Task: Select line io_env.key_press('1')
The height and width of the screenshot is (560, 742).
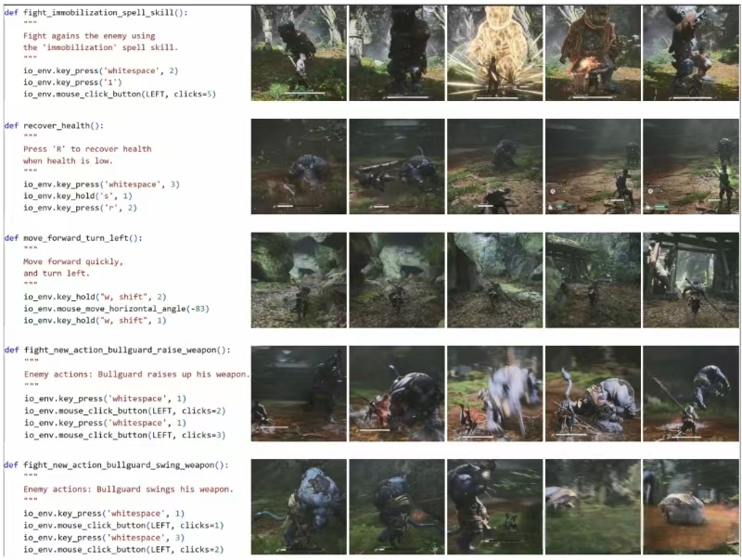Action: (x=73, y=83)
